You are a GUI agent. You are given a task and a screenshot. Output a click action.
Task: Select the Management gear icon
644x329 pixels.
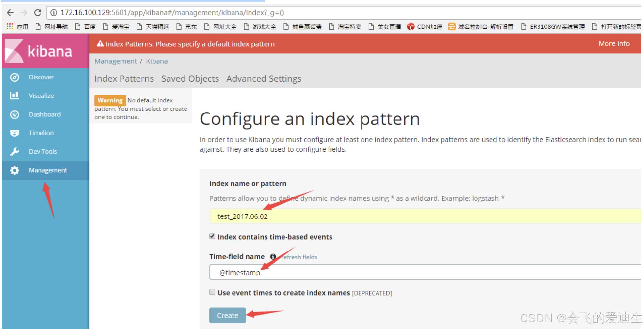(15, 170)
